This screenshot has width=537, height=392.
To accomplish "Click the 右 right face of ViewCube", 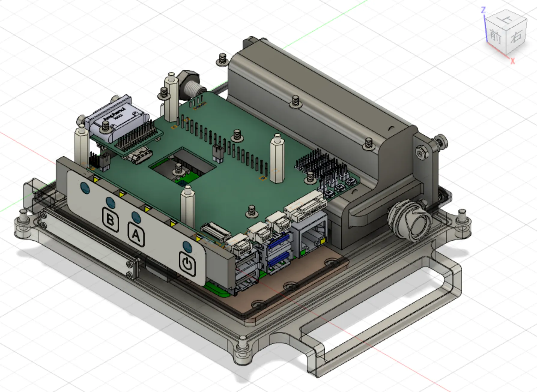I will (516, 37).
